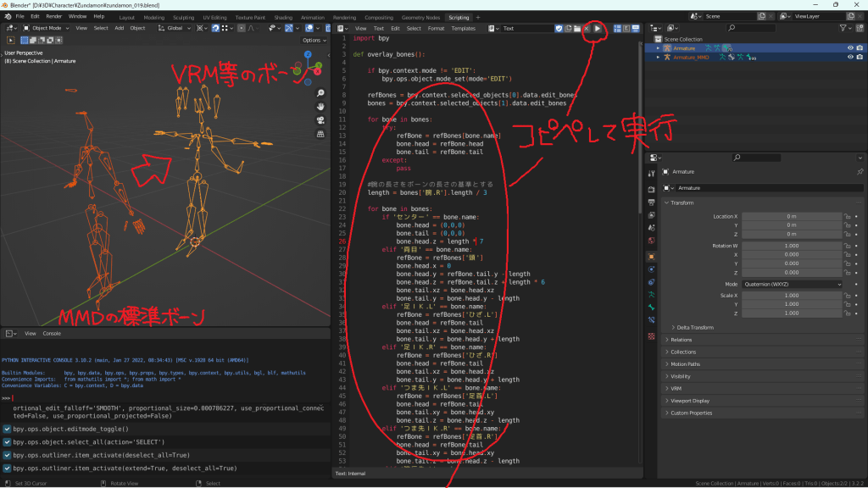Toggle lock on Location X
The height and width of the screenshot is (488, 868).
pyautogui.click(x=847, y=216)
